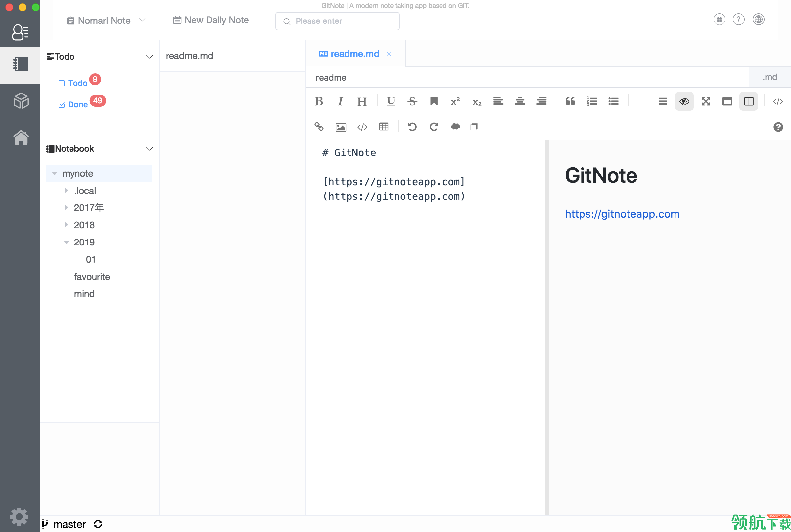Toggle single-column reading mode
The image size is (791, 532).
tap(727, 101)
